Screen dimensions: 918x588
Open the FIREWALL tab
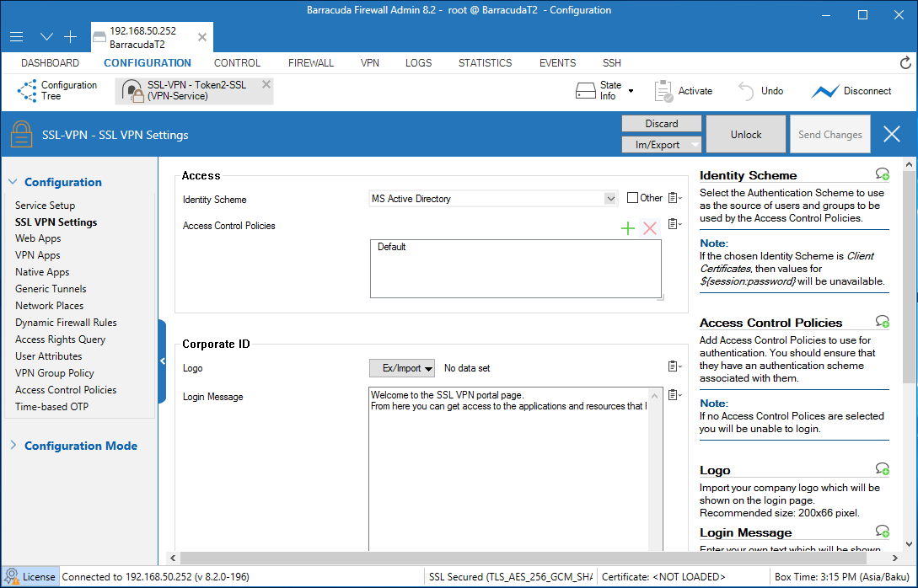[311, 62]
